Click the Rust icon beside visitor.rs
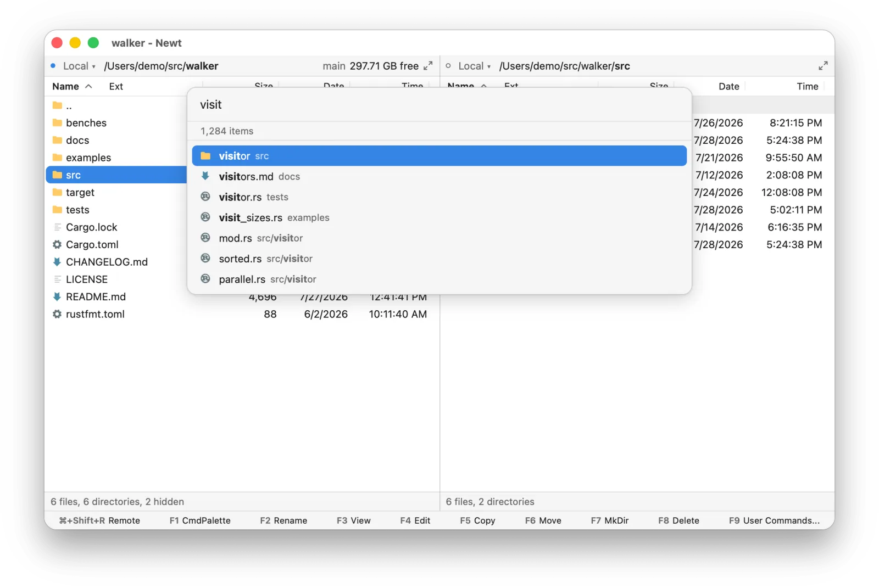879x588 pixels. (x=205, y=197)
